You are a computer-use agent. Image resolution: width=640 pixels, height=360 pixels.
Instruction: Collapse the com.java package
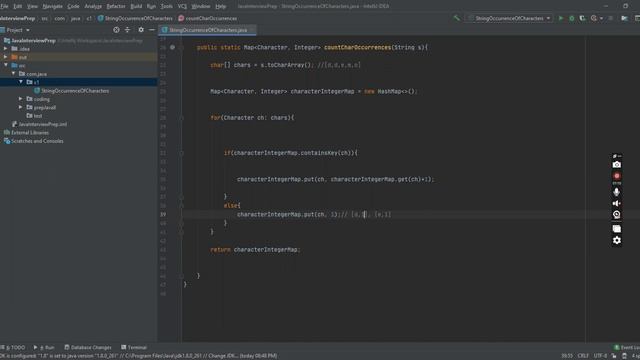tap(13, 73)
